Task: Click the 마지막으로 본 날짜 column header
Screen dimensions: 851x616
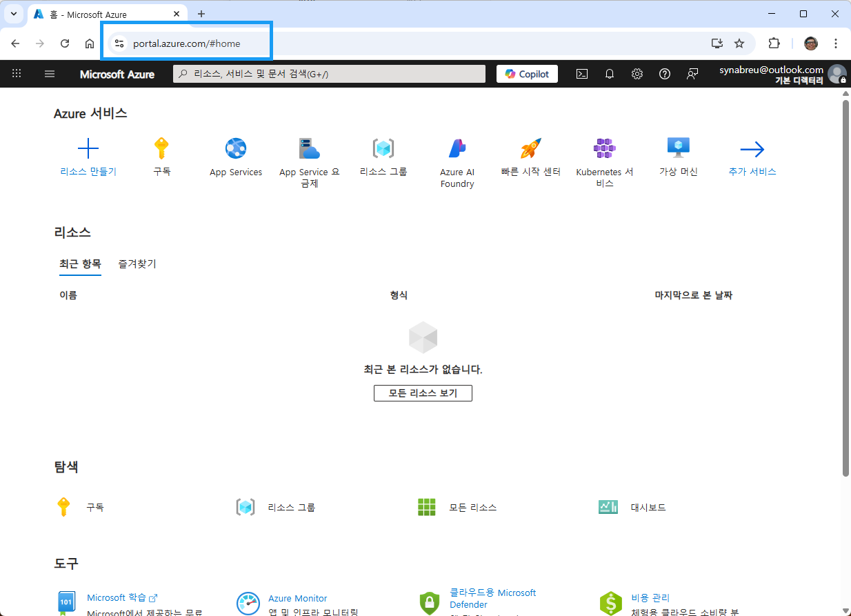Action: (693, 295)
